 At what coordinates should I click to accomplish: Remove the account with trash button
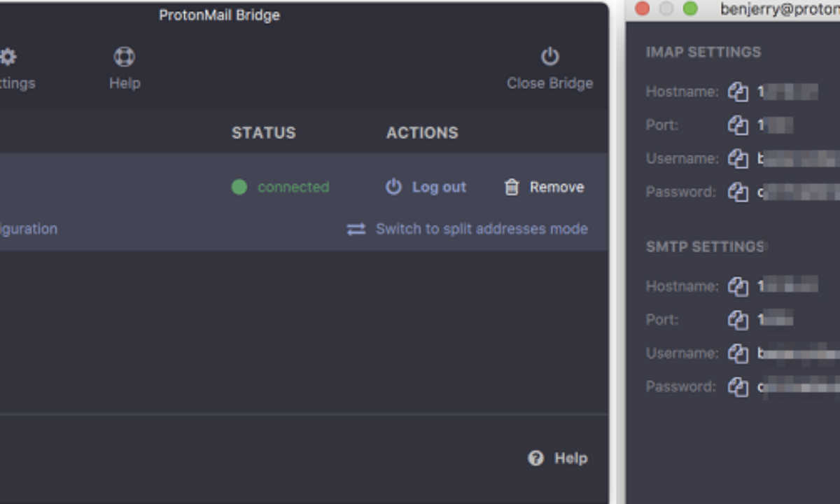[x=544, y=187]
